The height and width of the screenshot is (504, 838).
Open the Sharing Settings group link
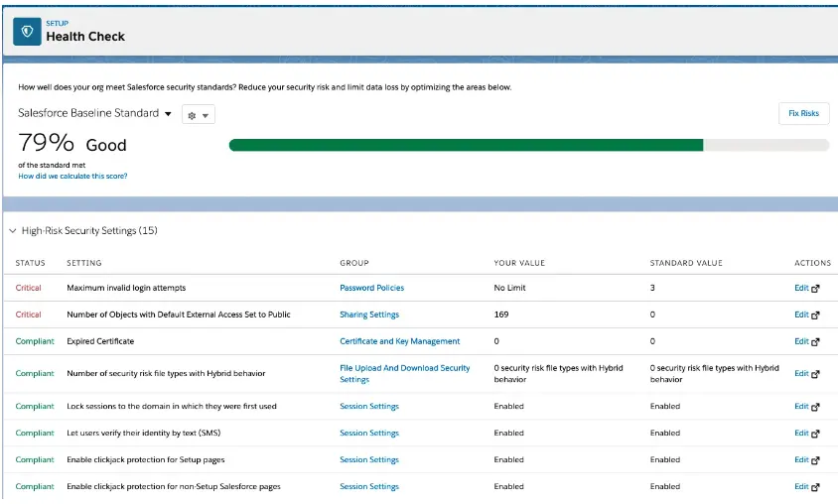click(369, 315)
